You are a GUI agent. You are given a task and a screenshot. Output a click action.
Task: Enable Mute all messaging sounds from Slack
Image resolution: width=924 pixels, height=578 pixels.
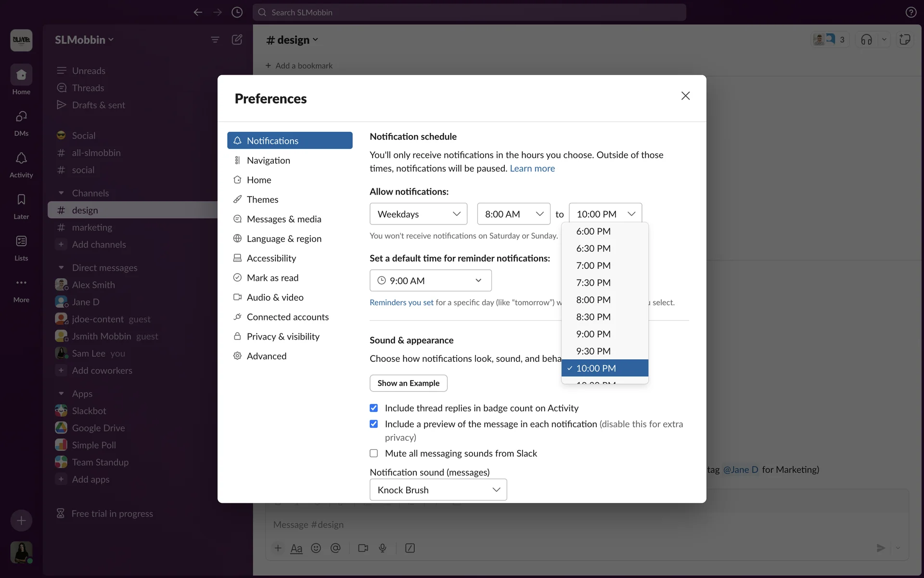(x=374, y=453)
